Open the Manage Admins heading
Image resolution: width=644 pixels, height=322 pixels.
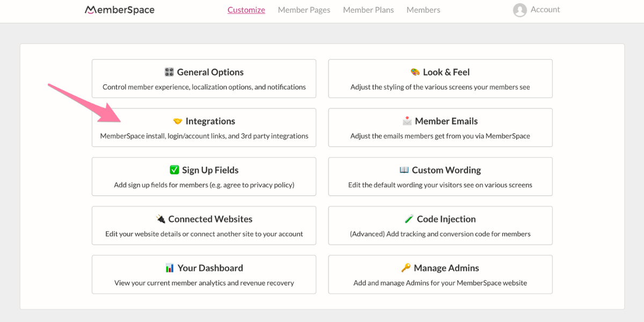tap(447, 268)
